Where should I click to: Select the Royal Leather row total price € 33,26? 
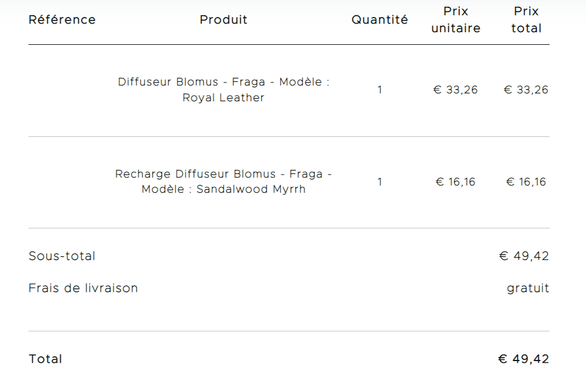pyautogui.click(x=526, y=90)
